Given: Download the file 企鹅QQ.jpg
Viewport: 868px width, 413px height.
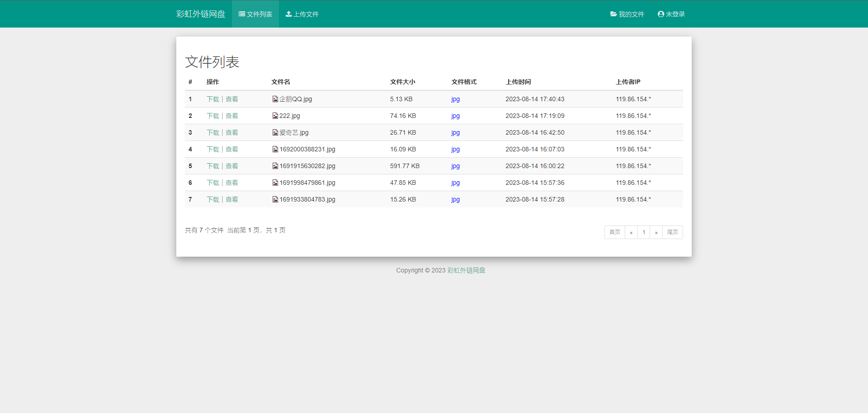Looking at the screenshot, I should point(213,99).
